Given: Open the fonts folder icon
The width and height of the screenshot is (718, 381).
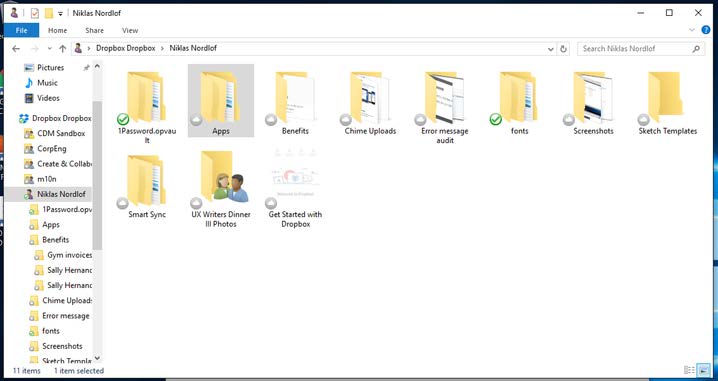Looking at the screenshot, I should coord(519,98).
